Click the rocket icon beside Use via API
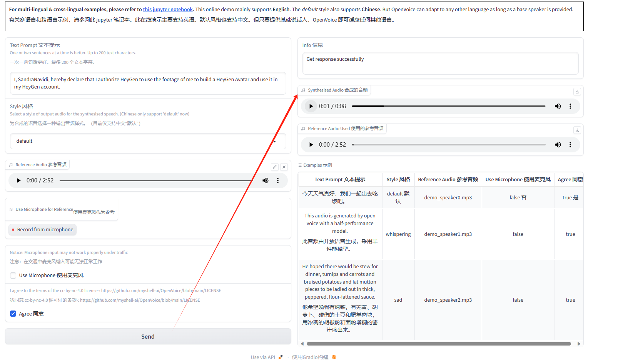This screenshot has height=364, width=623. pyautogui.click(x=281, y=357)
